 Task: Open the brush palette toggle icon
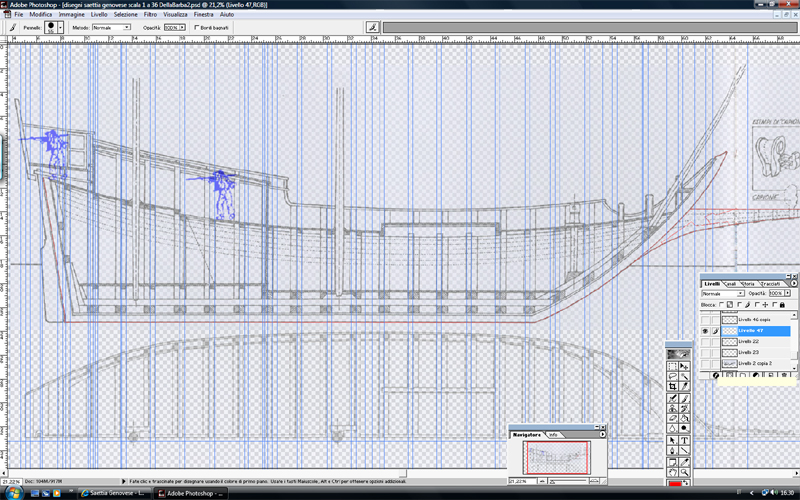click(372, 27)
